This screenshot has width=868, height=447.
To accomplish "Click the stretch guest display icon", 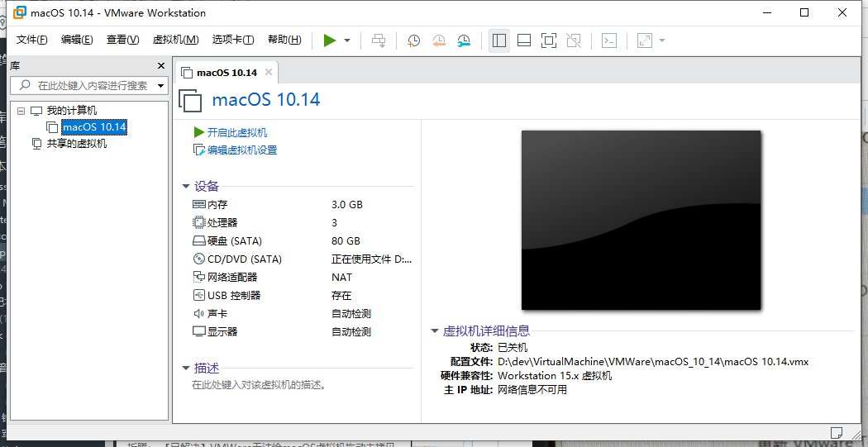I will pos(644,40).
